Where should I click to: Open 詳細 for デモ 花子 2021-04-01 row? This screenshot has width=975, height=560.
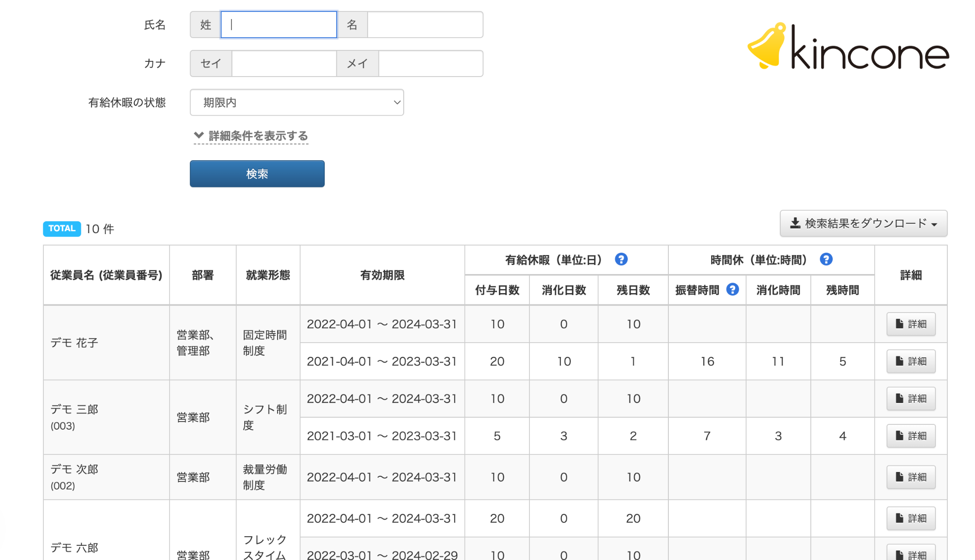click(x=910, y=361)
